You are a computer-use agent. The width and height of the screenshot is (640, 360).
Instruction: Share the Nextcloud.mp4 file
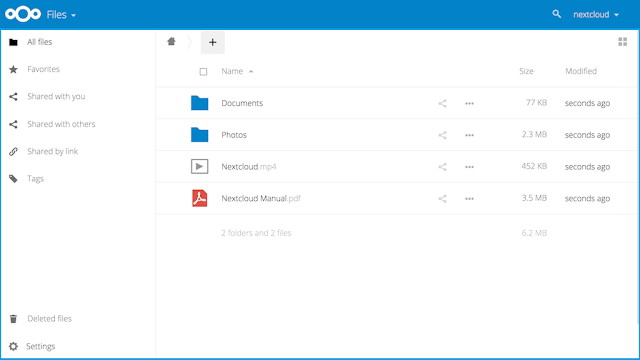click(x=442, y=167)
